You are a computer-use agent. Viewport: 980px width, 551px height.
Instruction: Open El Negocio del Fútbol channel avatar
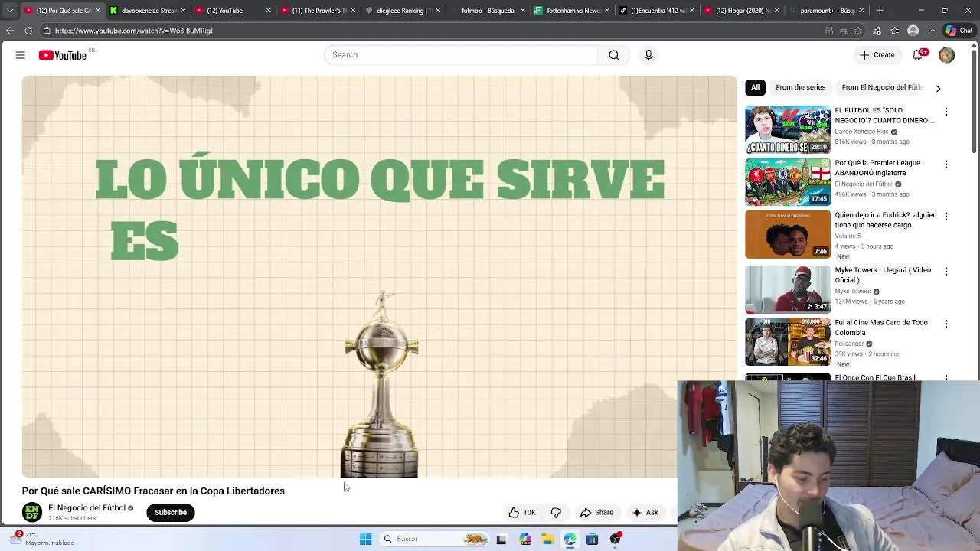(x=32, y=512)
